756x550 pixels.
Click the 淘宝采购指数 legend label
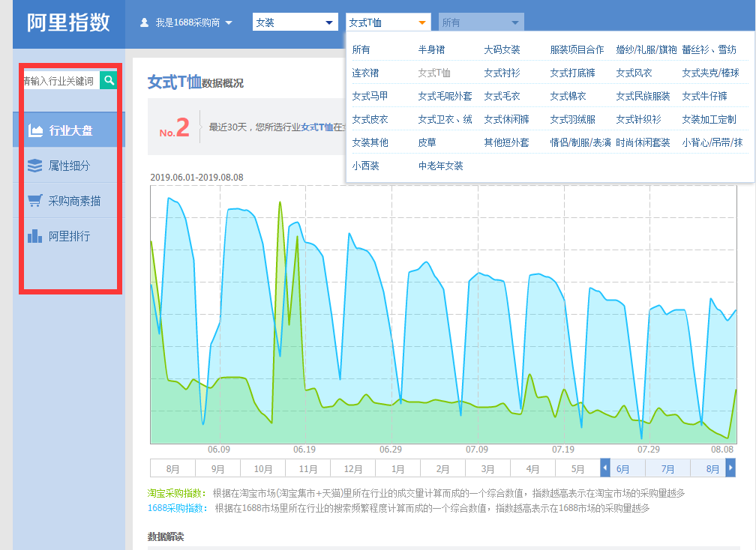tap(176, 493)
